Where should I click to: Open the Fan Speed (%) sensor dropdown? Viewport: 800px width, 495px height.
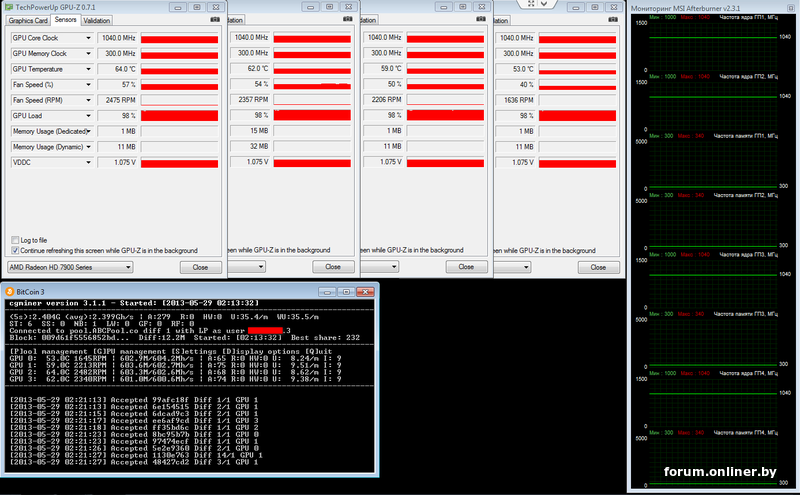pyautogui.click(x=88, y=85)
